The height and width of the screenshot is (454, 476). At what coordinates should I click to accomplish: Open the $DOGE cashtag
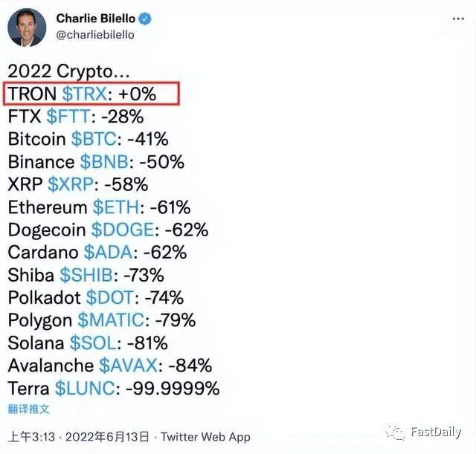click(x=123, y=230)
